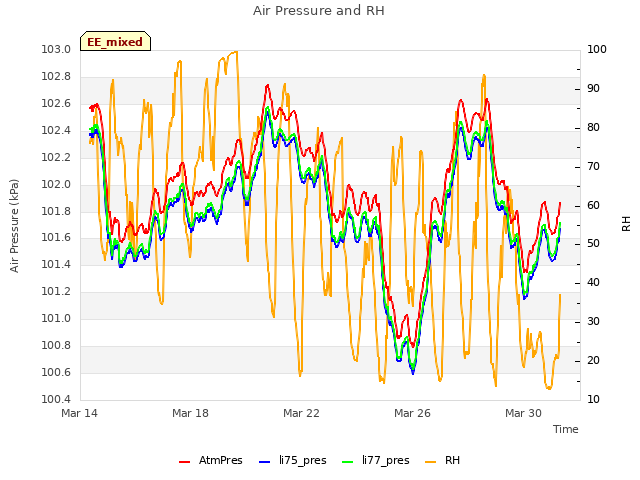Click the 102.0 pressure axis tick

pyautogui.click(x=56, y=184)
